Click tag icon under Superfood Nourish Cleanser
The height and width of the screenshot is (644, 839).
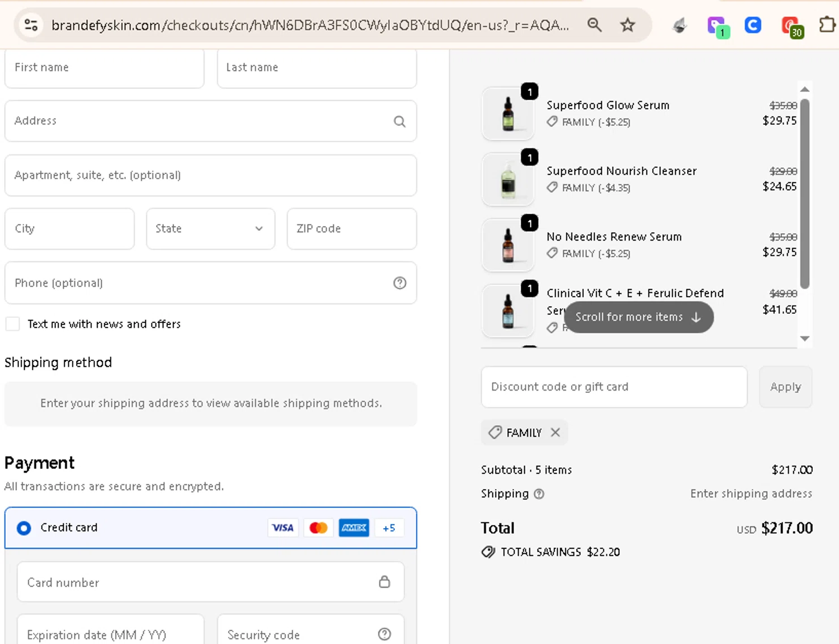point(552,187)
